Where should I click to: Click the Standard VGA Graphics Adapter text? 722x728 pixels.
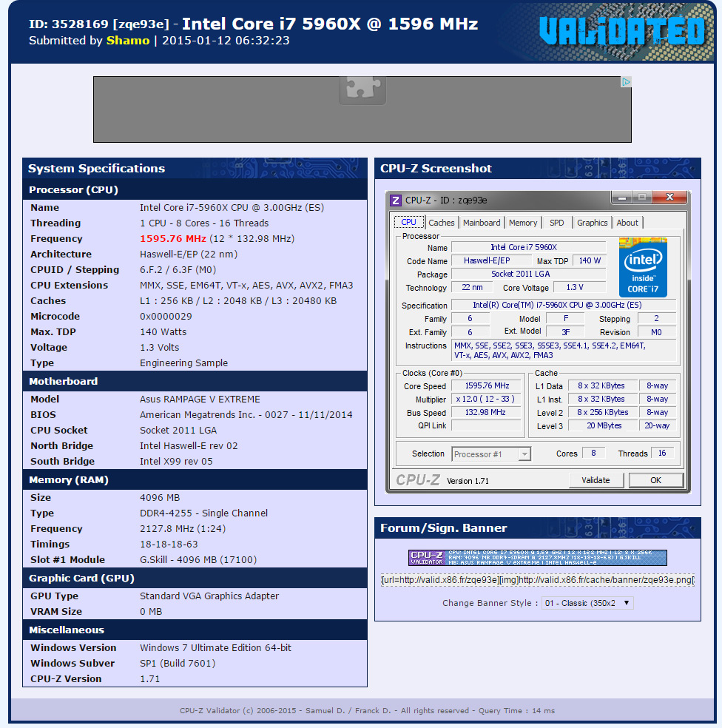click(209, 596)
